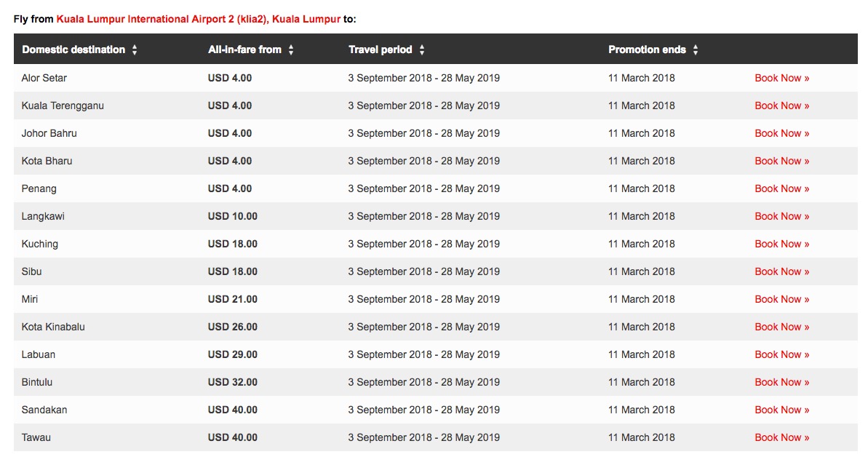This screenshot has height=457, width=868.
Task: Sort by Promotion ends arrows
Action: (696, 50)
